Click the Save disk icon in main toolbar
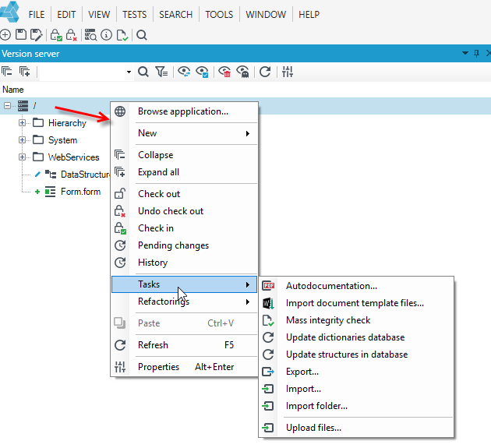 (21, 35)
